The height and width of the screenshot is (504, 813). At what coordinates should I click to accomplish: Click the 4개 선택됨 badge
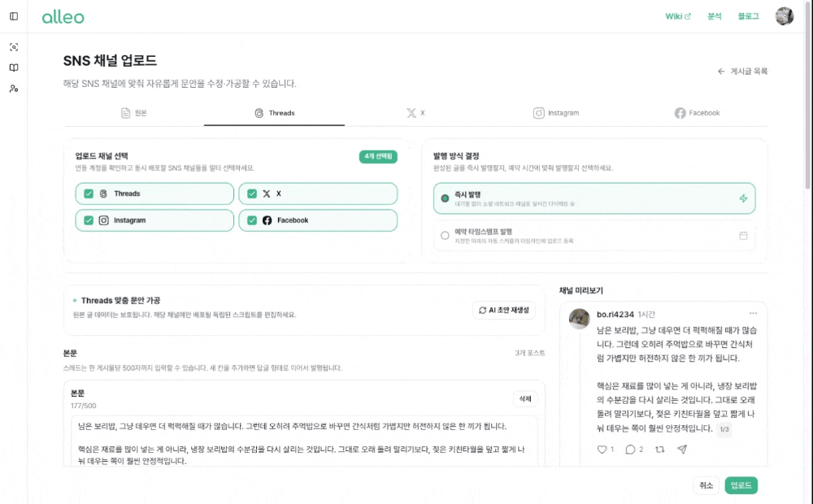[x=378, y=156]
